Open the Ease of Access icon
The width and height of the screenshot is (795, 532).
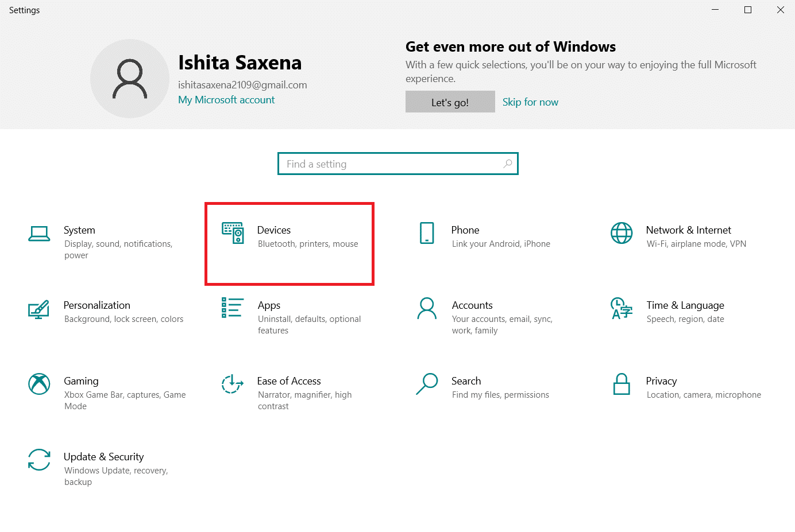[233, 384]
